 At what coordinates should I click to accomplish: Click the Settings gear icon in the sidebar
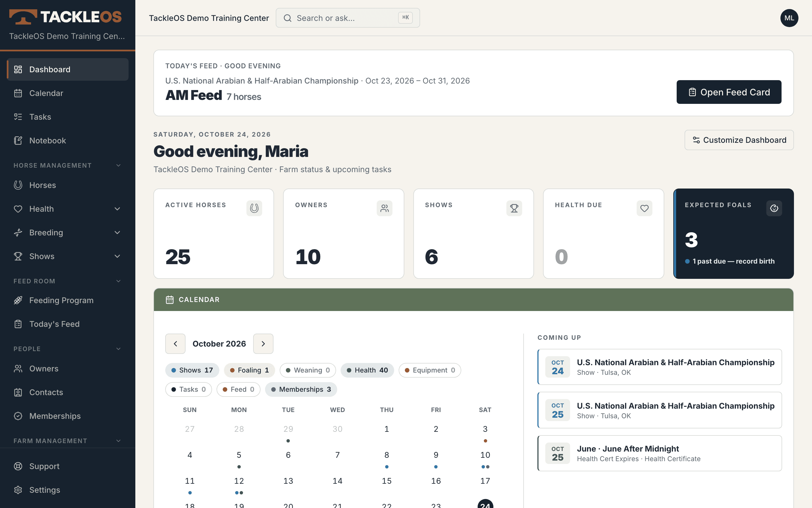pos(18,490)
